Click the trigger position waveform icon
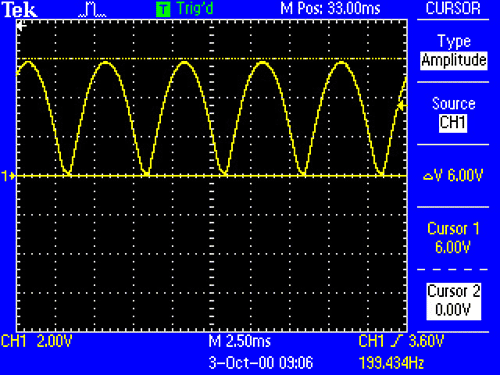The width and height of the screenshot is (500, 375). pos(92,10)
